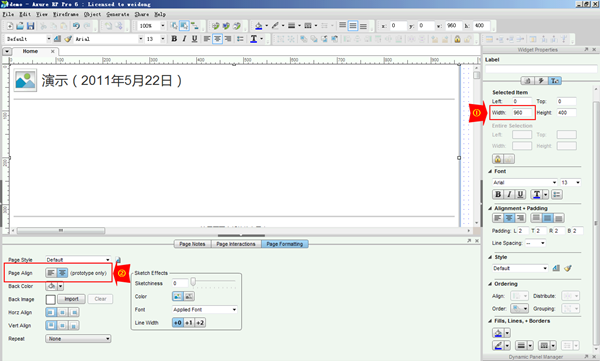Open the toolbar Default style dropdown

click(x=49, y=39)
